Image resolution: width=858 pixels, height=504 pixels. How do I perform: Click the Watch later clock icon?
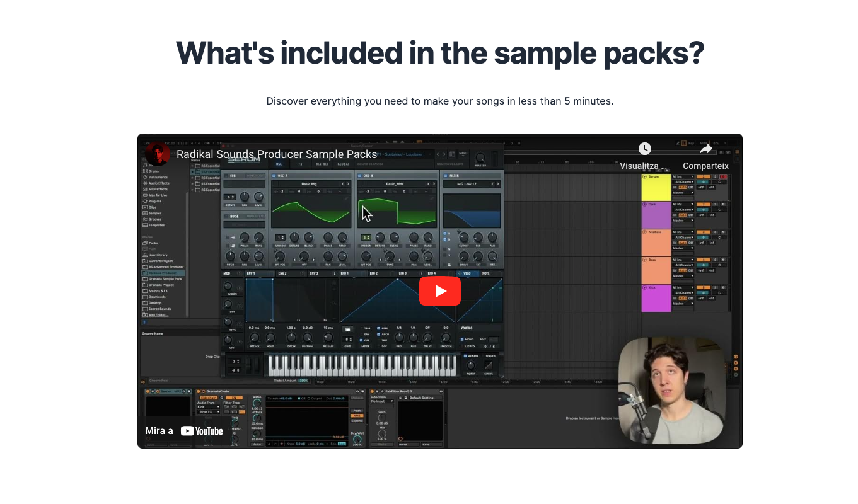click(644, 149)
